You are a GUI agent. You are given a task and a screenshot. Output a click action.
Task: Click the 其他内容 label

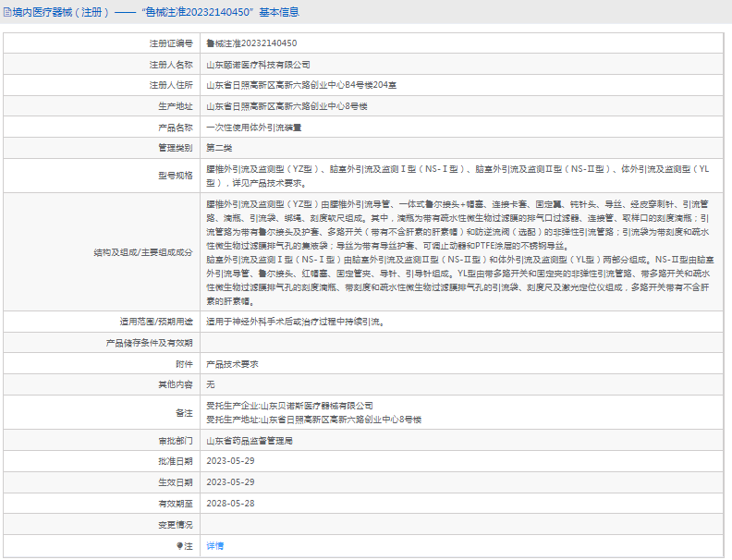tap(175, 384)
